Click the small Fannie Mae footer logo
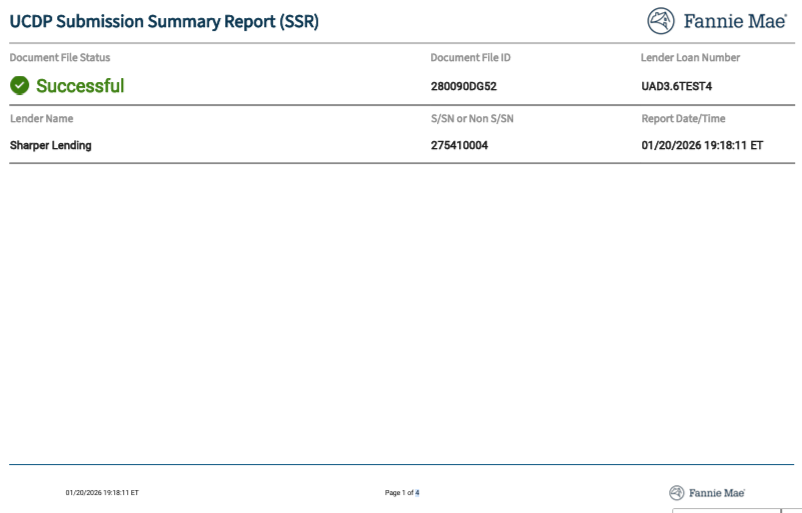 pyautogui.click(x=707, y=493)
